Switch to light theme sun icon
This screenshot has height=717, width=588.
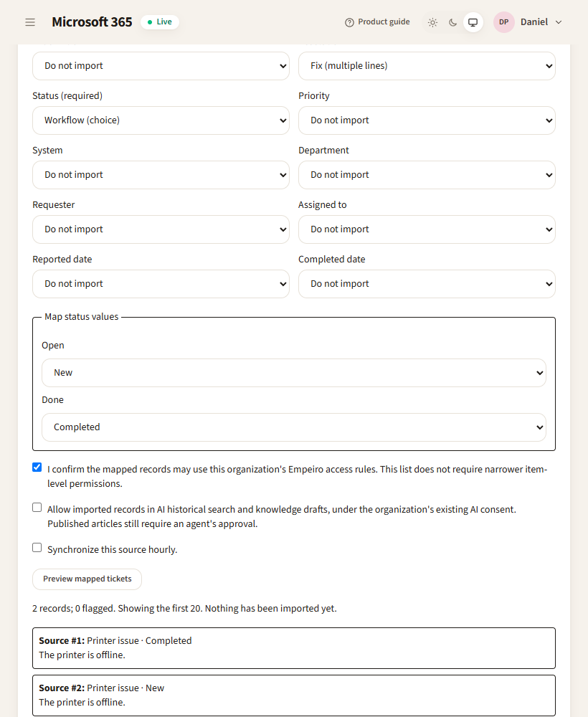pos(432,22)
